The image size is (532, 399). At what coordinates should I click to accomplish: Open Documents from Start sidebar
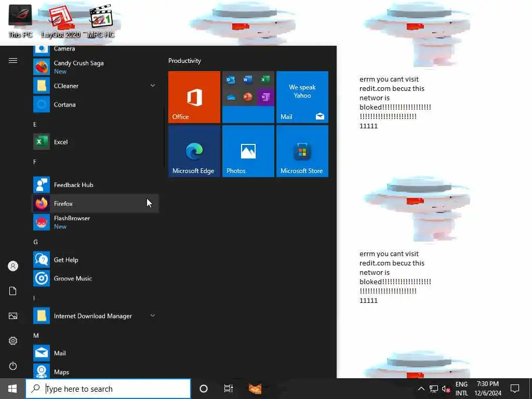click(13, 291)
